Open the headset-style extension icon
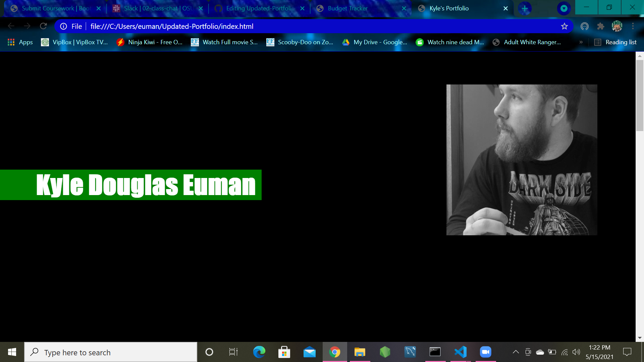Screen dimensions: 644x362 tap(585, 26)
